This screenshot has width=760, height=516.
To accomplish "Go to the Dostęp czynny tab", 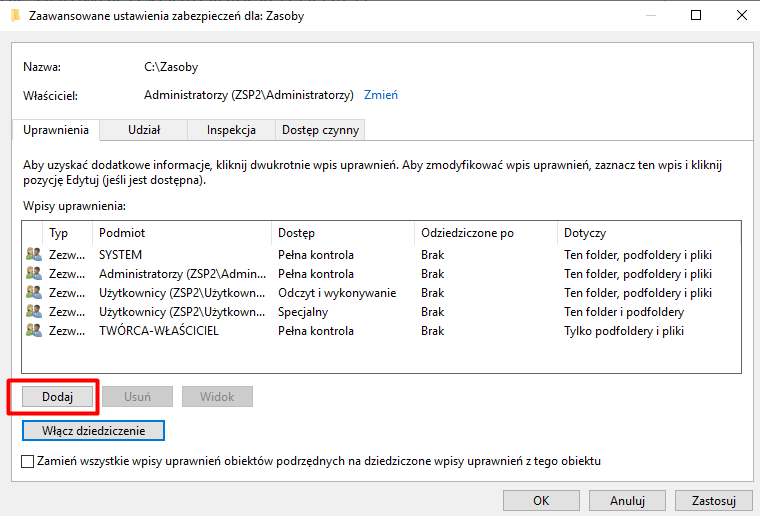I will click(319, 130).
